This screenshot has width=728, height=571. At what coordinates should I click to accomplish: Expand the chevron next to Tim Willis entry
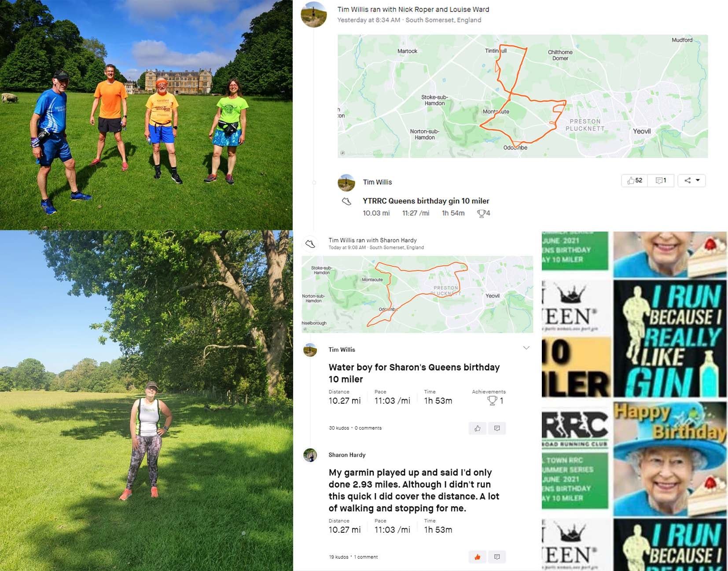click(x=526, y=348)
